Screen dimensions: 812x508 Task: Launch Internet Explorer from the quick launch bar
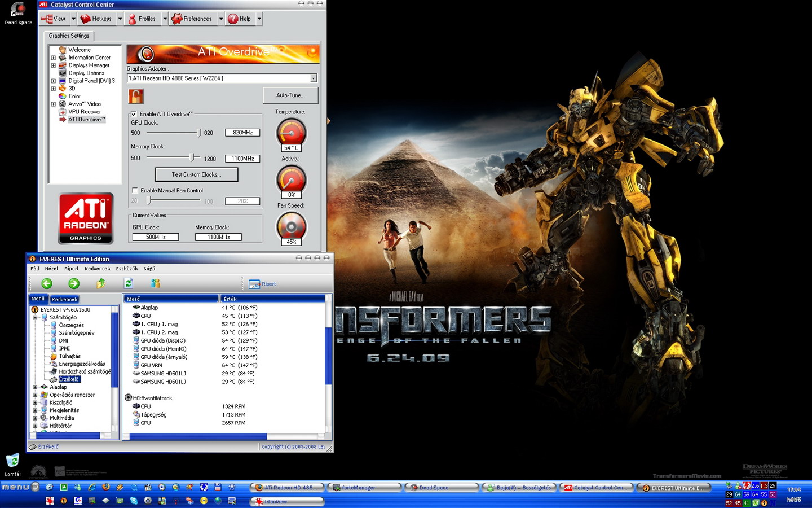click(x=91, y=487)
